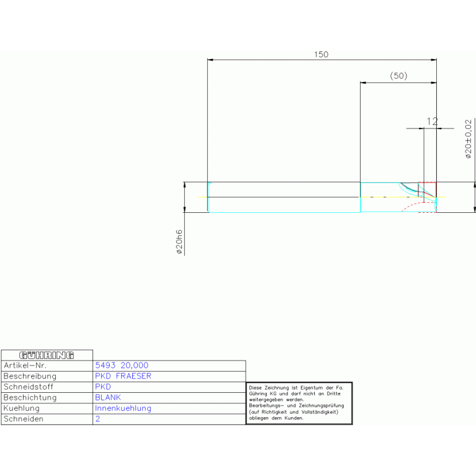Select the cyan tool shank body
The image size is (476, 476).
point(284,197)
